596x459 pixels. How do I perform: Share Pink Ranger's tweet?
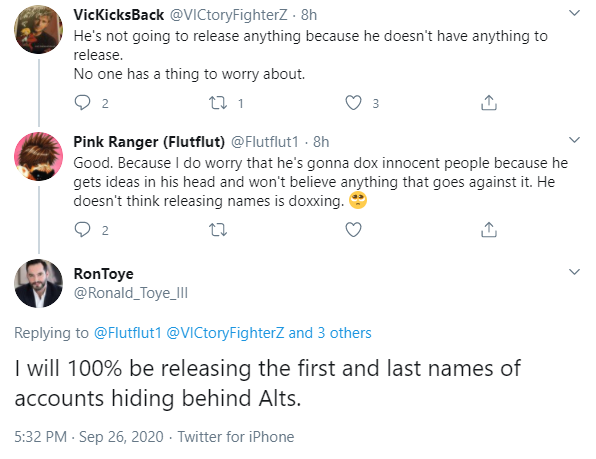(x=489, y=230)
